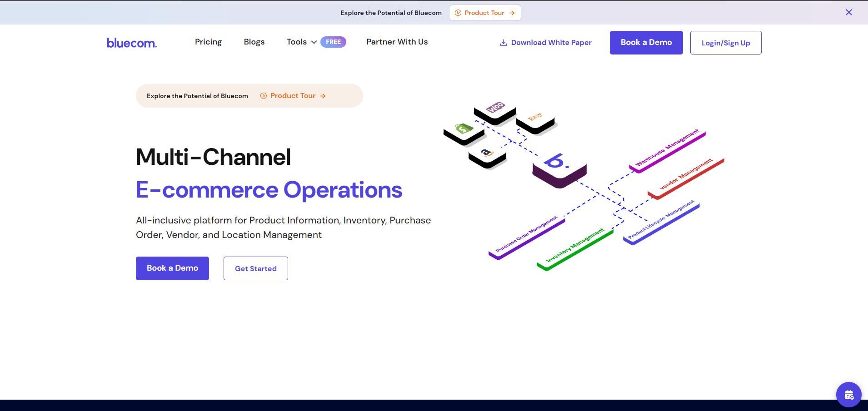The height and width of the screenshot is (411, 868).
Task: Open the Pricing menu item
Action: click(208, 42)
